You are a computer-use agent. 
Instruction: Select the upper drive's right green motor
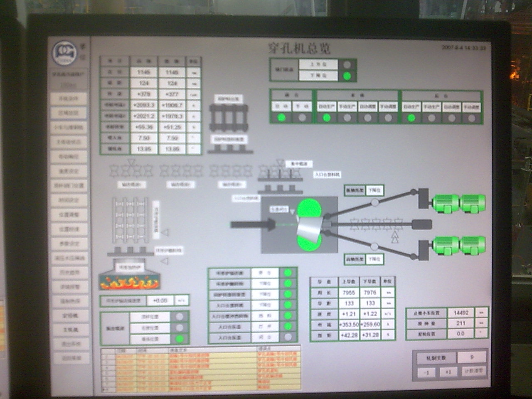[x=472, y=204]
